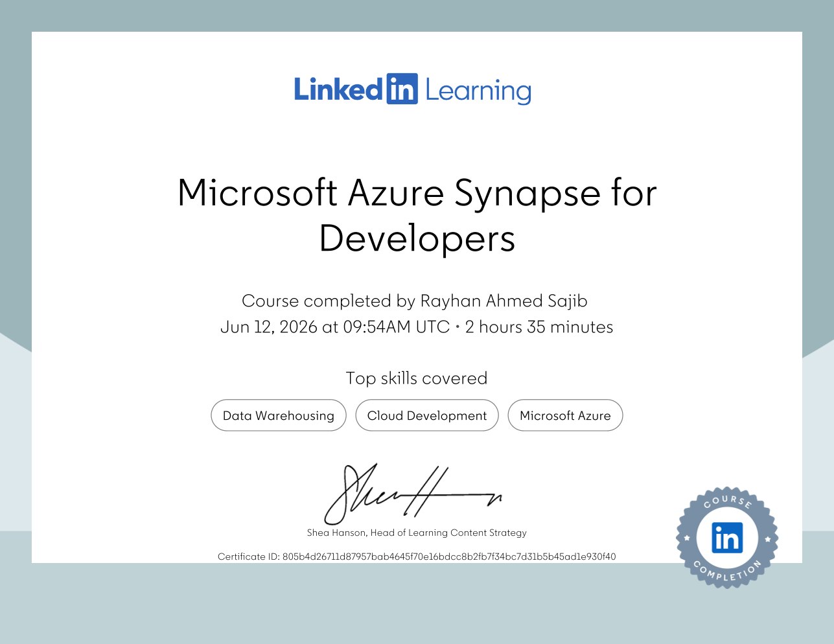This screenshot has height=644, width=834.
Task: Click the completion date 'Jun 12, 2026 at 09:54AM UTC'
Action: pos(335,327)
